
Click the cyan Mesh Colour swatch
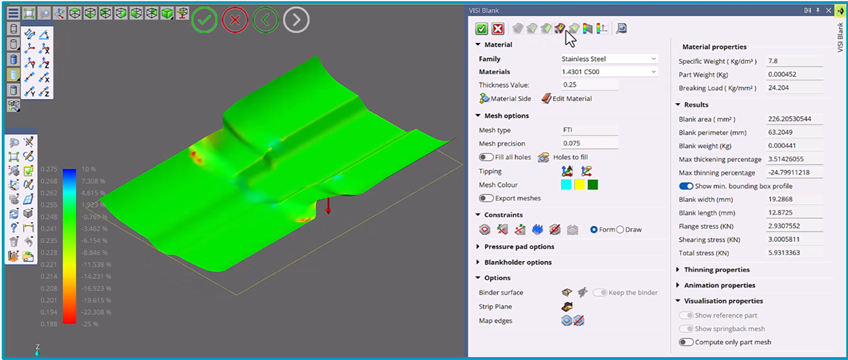[566, 185]
